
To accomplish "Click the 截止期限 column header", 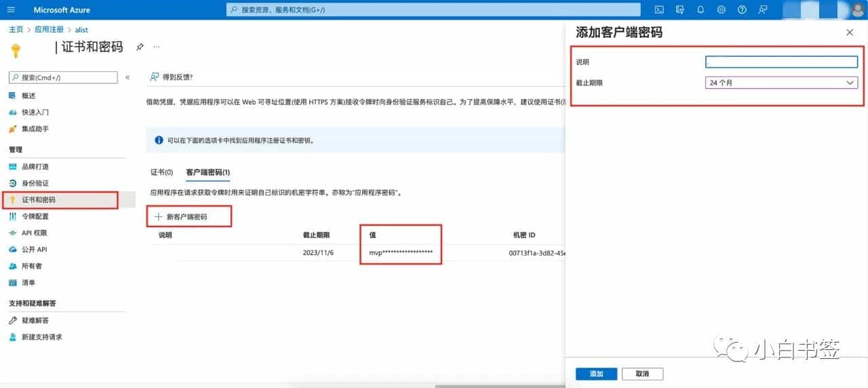I will (x=316, y=235).
